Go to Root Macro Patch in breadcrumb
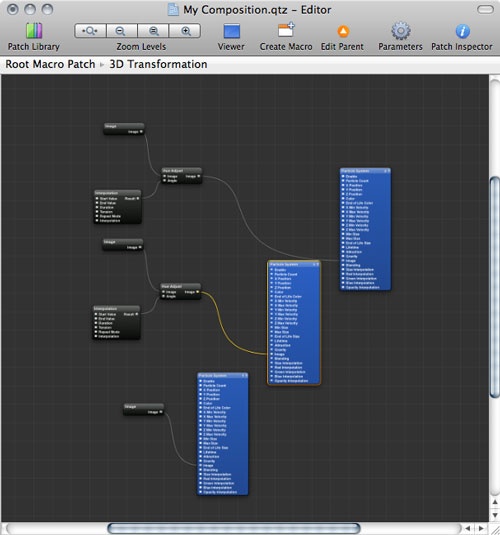 (x=50, y=64)
